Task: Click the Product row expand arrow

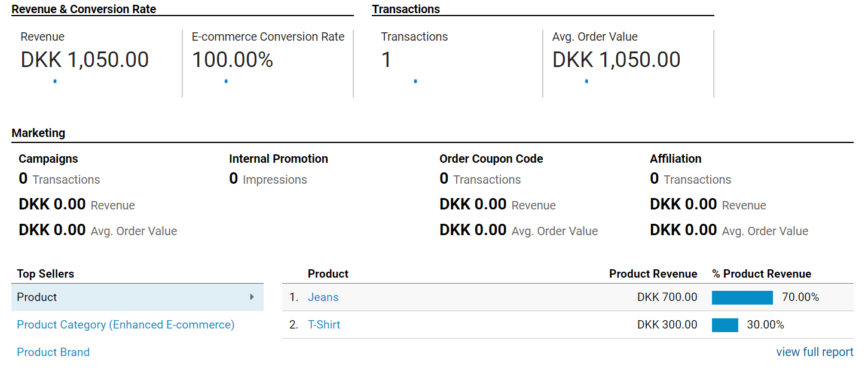Action: 252,297
